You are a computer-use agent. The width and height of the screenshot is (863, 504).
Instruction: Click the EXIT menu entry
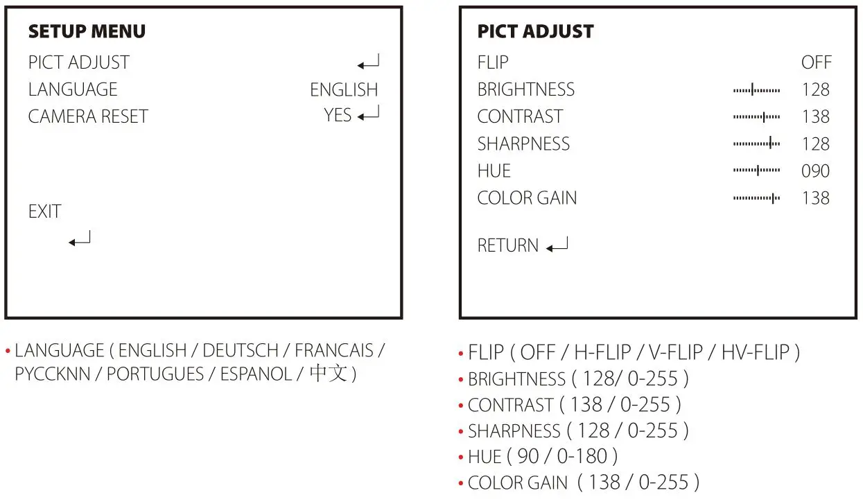[45, 211]
